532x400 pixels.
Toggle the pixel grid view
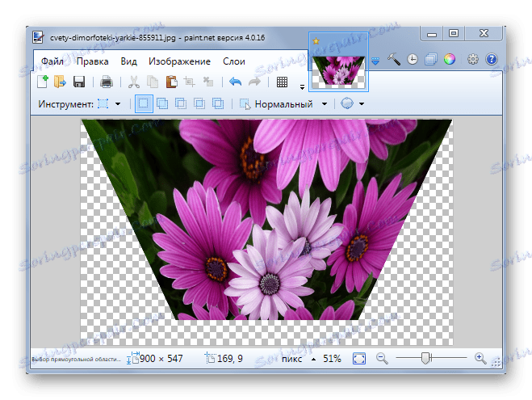(283, 82)
